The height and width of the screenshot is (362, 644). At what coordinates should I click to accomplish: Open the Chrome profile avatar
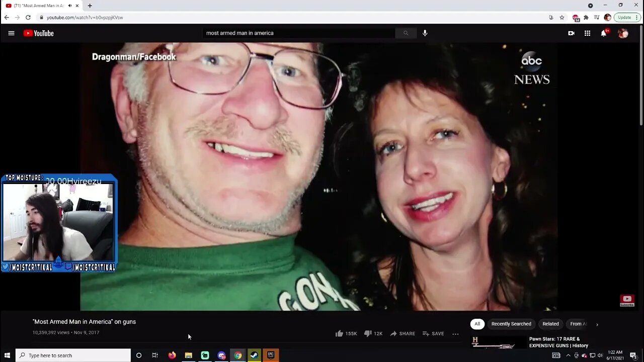[607, 17]
